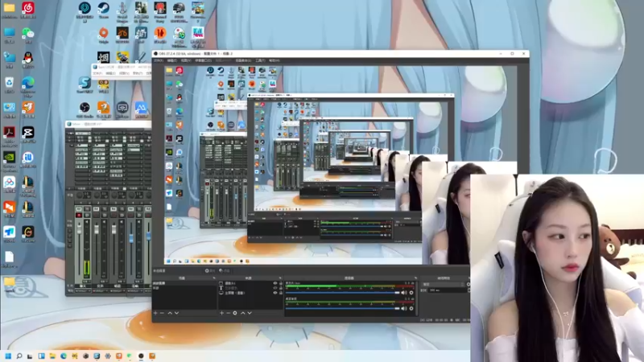Open second channel output dropdown at Sam mixer bottom
Viewport: 644px width, 362px height.
99,291
